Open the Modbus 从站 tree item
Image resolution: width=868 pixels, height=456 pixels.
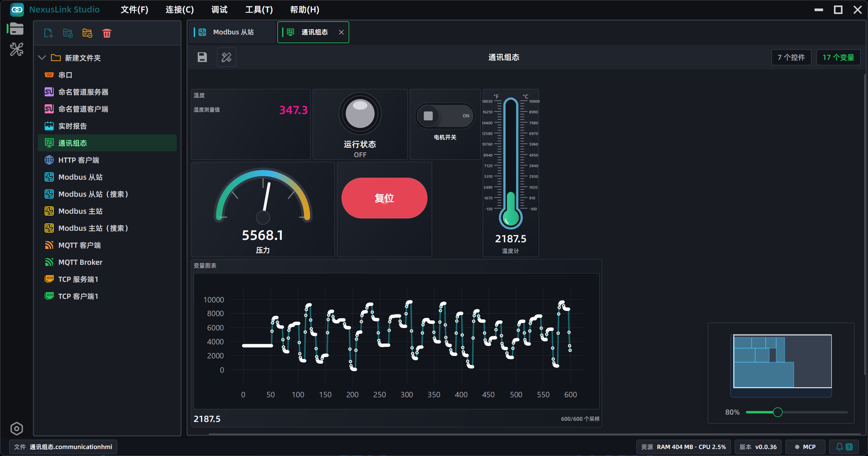coord(107,177)
